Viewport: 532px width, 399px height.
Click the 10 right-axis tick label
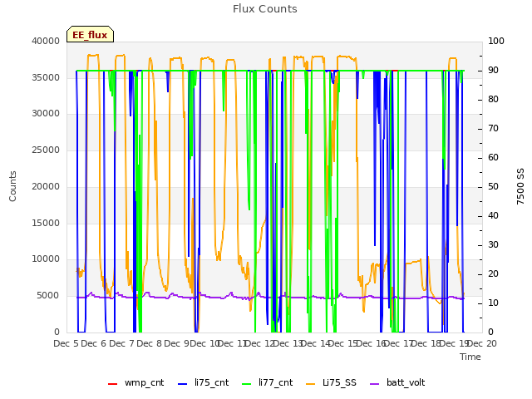[x=493, y=303]
